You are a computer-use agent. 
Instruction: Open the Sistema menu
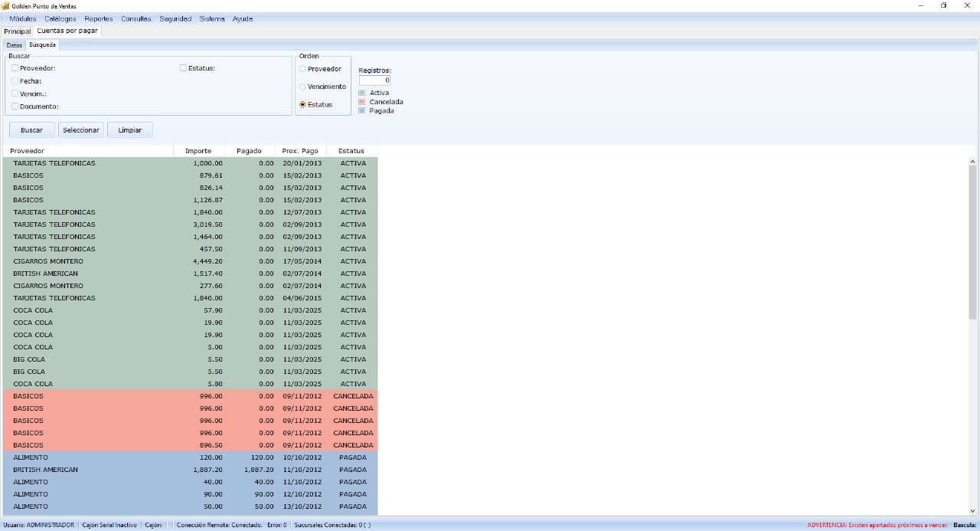pyautogui.click(x=212, y=18)
